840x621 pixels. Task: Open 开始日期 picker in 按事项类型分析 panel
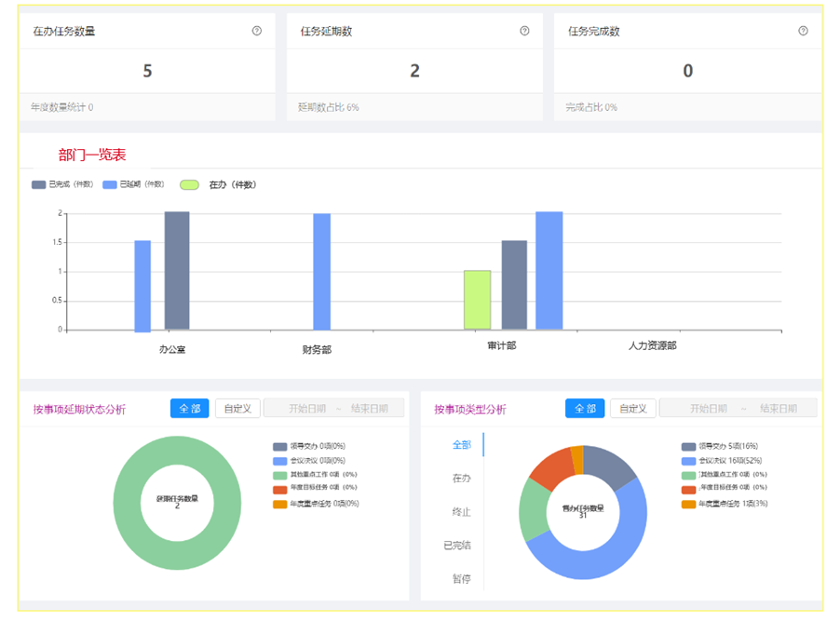(x=709, y=409)
